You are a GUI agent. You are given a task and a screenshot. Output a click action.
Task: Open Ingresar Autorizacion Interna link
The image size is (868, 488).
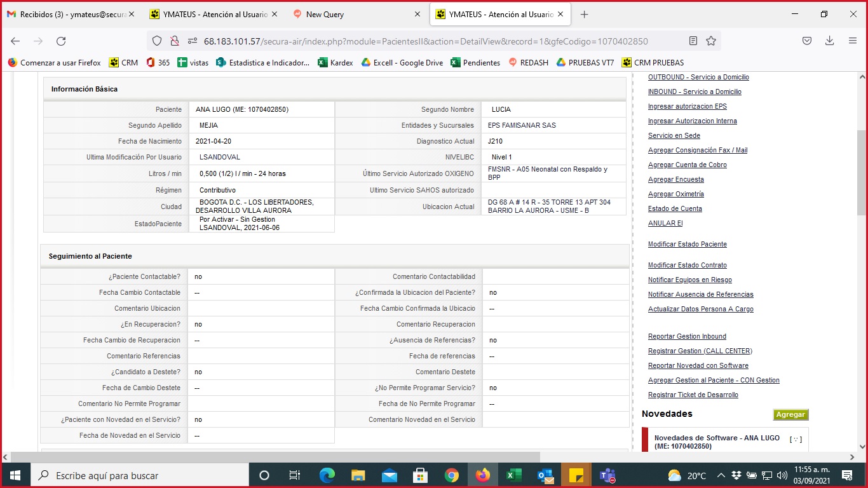[693, 121]
